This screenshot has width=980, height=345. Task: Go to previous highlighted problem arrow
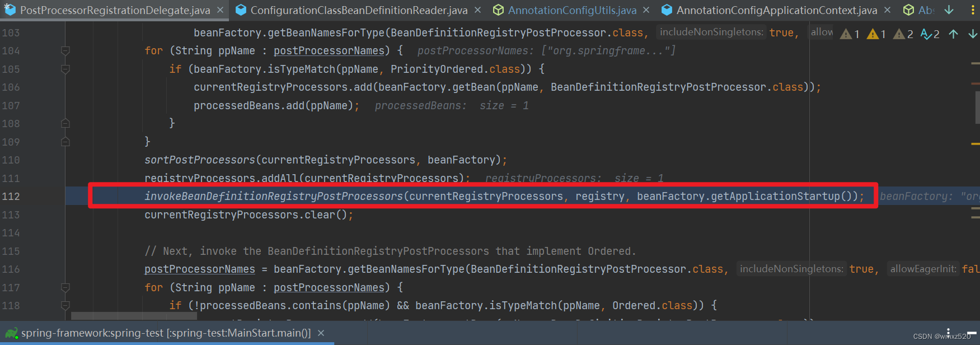[x=954, y=34]
